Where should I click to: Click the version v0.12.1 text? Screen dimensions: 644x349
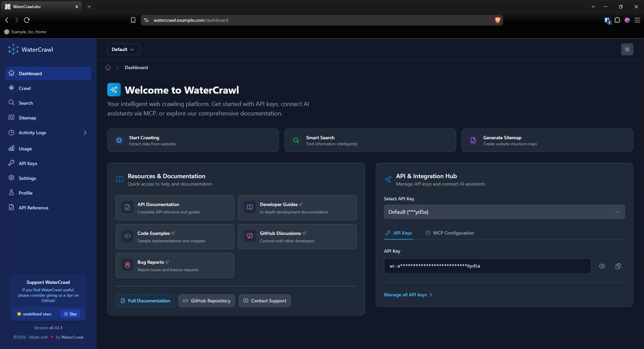[x=56, y=328]
